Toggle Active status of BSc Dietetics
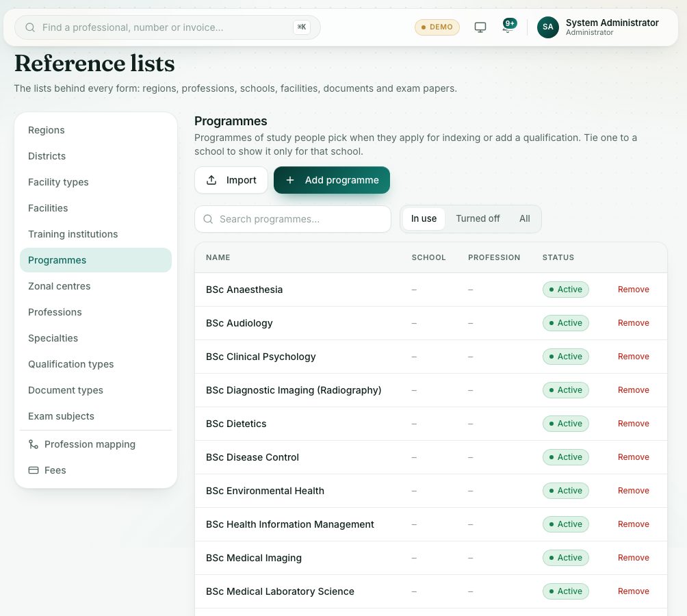 pyautogui.click(x=566, y=424)
